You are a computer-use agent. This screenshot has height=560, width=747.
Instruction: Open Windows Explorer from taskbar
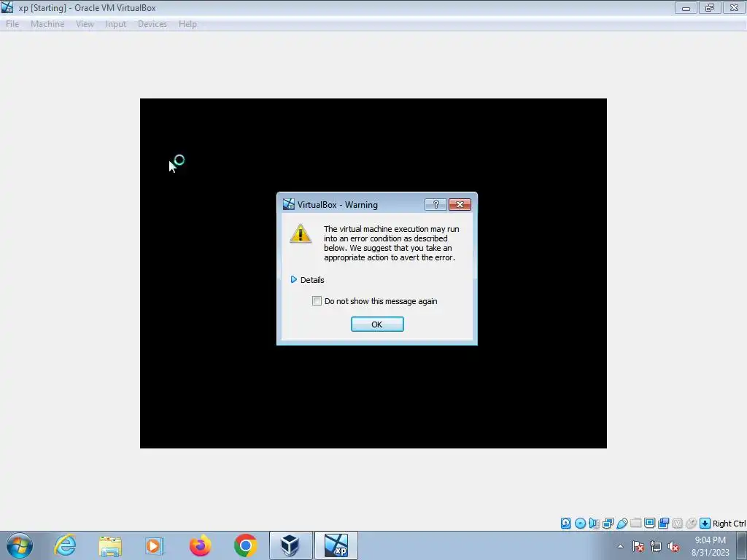[110, 545]
